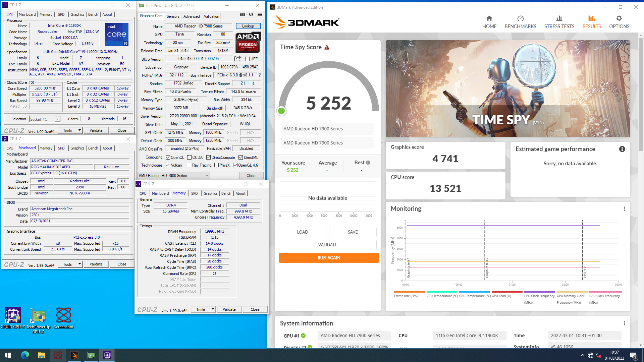Click the Time Spy hero image
This screenshot has height=362, width=644.
[x=507, y=89]
